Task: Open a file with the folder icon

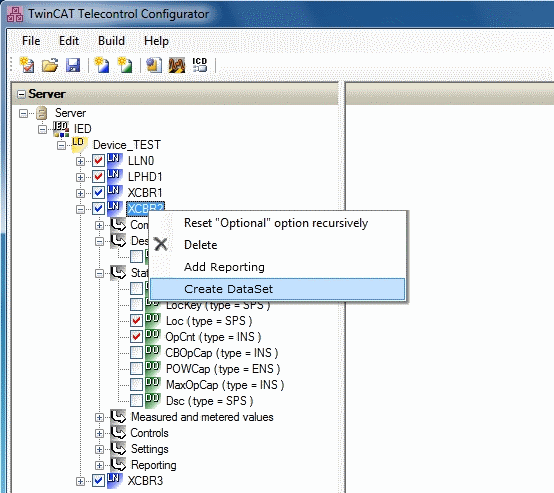Action: (50, 65)
